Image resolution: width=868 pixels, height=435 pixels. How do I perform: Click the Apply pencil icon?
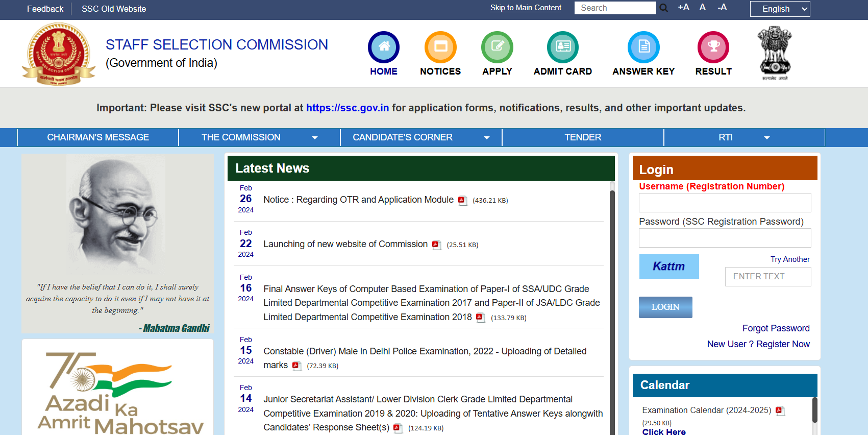(497, 47)
